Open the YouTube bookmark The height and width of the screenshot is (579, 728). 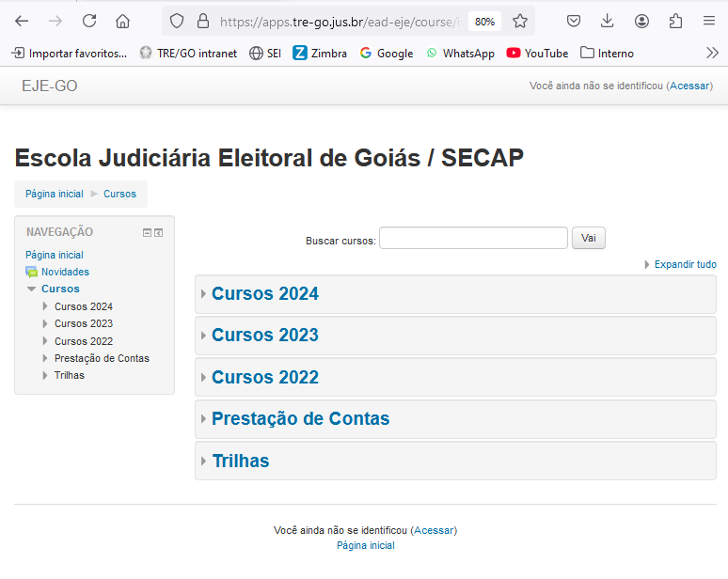537,54
